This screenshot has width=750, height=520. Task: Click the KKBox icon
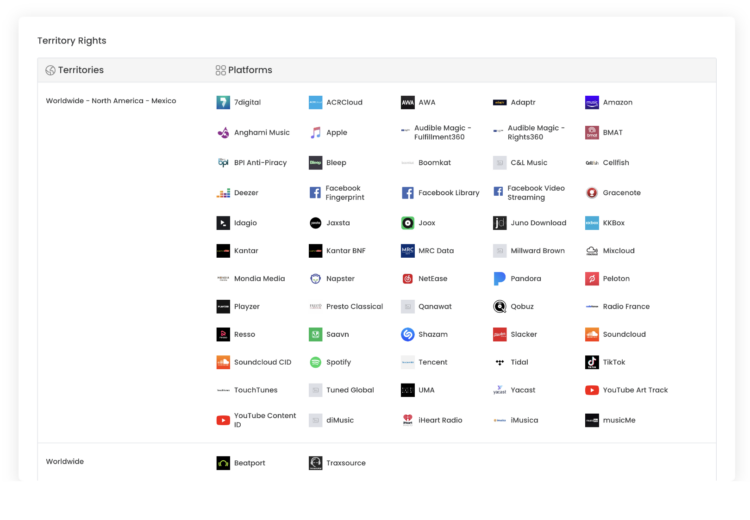(x=592, y=223)
